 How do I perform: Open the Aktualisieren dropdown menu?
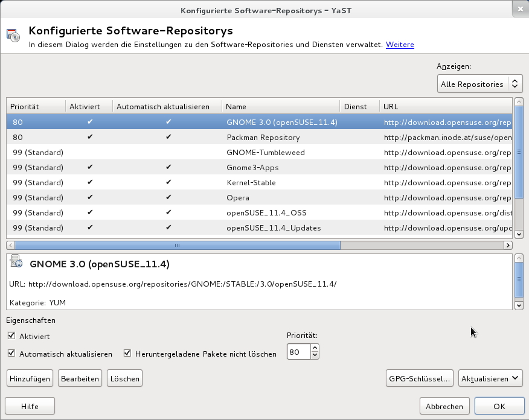point(490,378)
